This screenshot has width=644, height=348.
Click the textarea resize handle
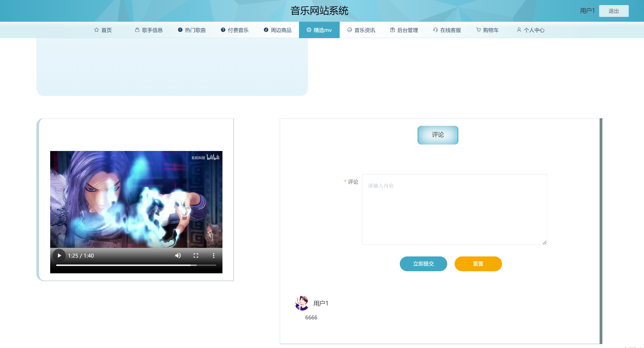[x=545, y=243]
